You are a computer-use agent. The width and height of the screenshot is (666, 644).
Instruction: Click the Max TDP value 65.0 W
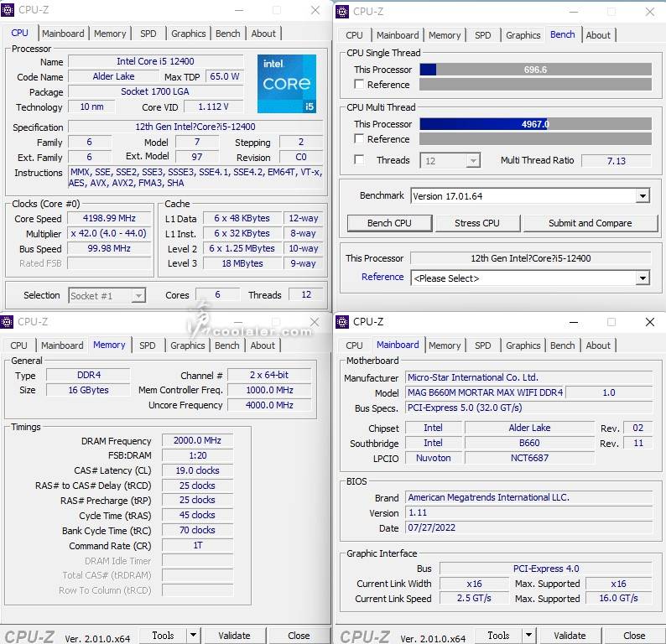225,76
